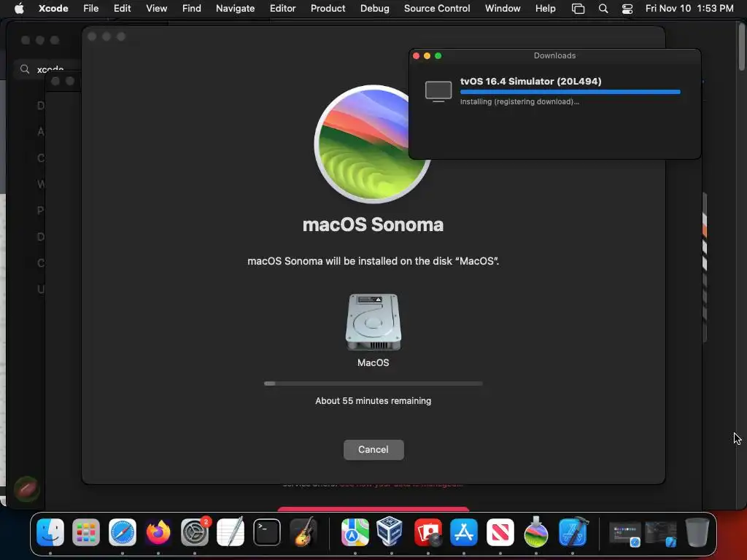Open Photo Booth from the Dock
The image size is (747, 560).
[x=427, y=532]
